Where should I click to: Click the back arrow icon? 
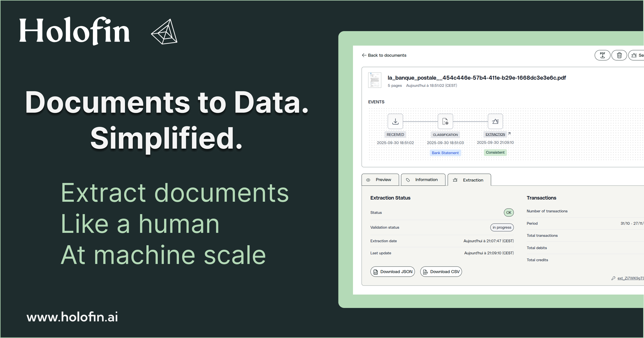(x=364, y=55)
